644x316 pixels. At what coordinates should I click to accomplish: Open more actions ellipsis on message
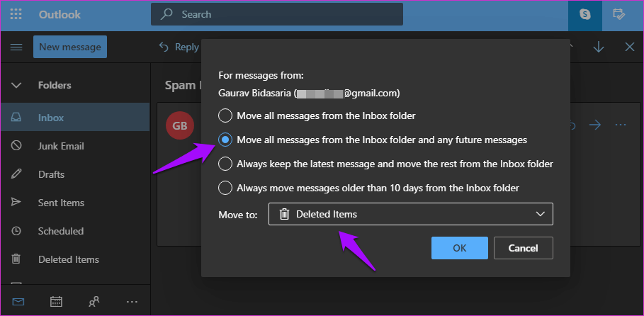click(x=621, y=125)
